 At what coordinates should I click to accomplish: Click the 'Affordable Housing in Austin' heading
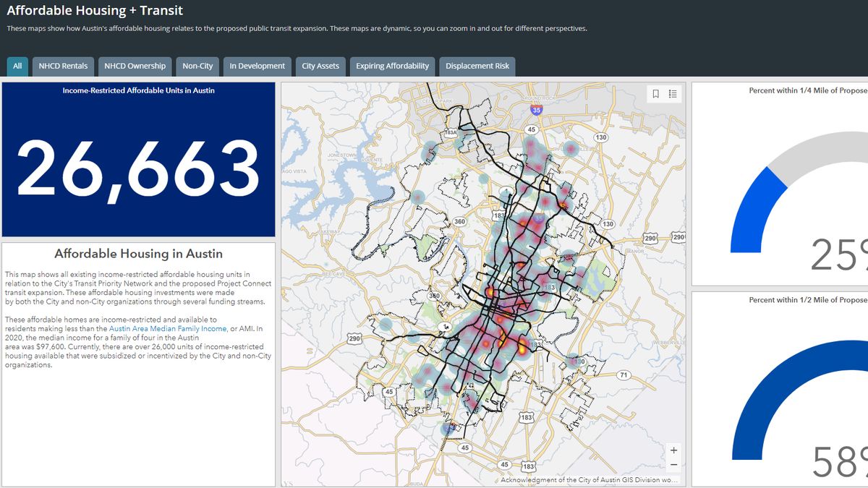point(139,254)
